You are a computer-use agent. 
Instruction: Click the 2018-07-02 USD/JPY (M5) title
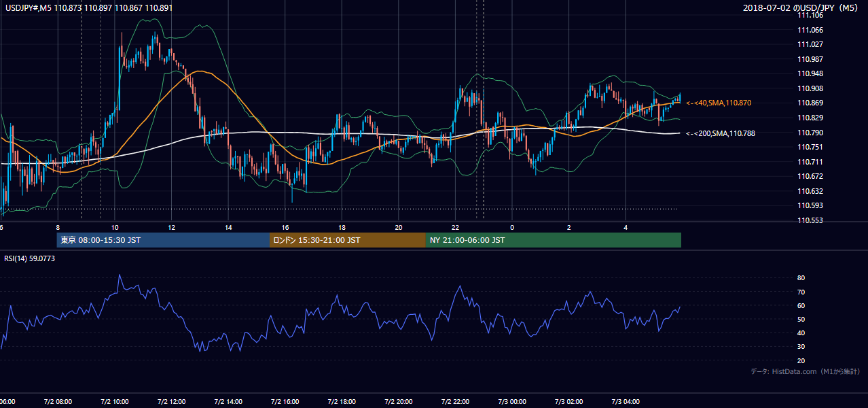[801, 7]
